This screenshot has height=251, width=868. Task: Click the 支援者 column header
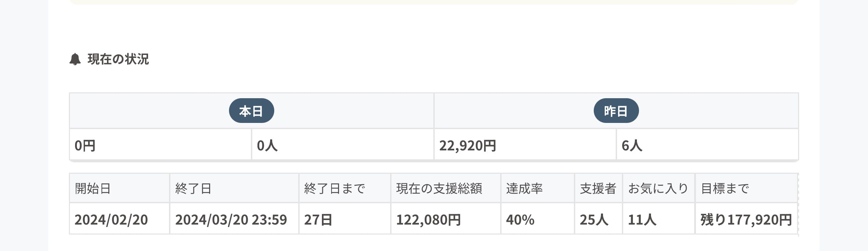coord(598,189)
